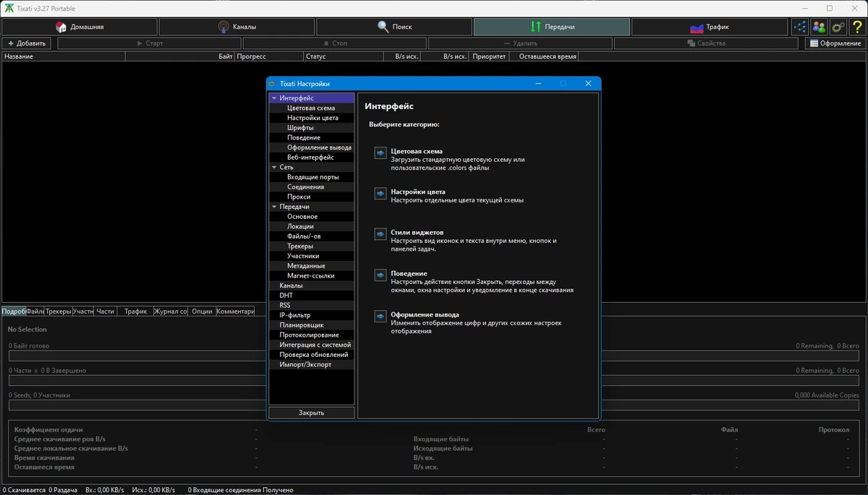
Task: Collapse the Интерфейс tree section
Action: (x=274, y=98)
